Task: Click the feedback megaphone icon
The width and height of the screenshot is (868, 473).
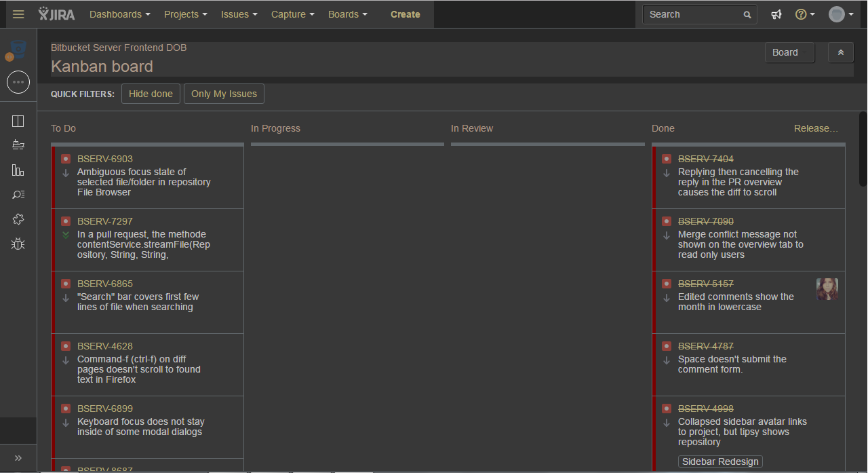Action: (776, 14)
